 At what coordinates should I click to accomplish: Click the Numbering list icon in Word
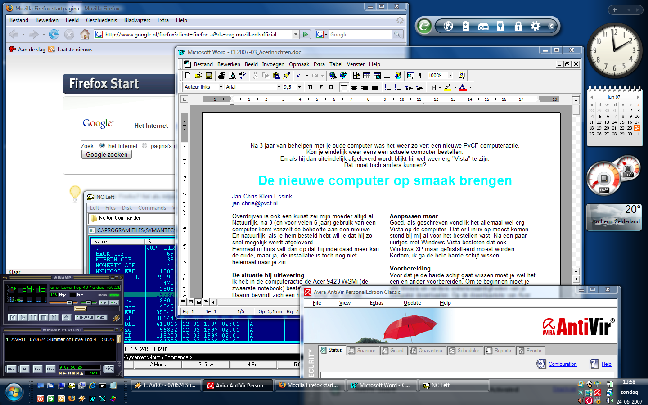[388, 87]
